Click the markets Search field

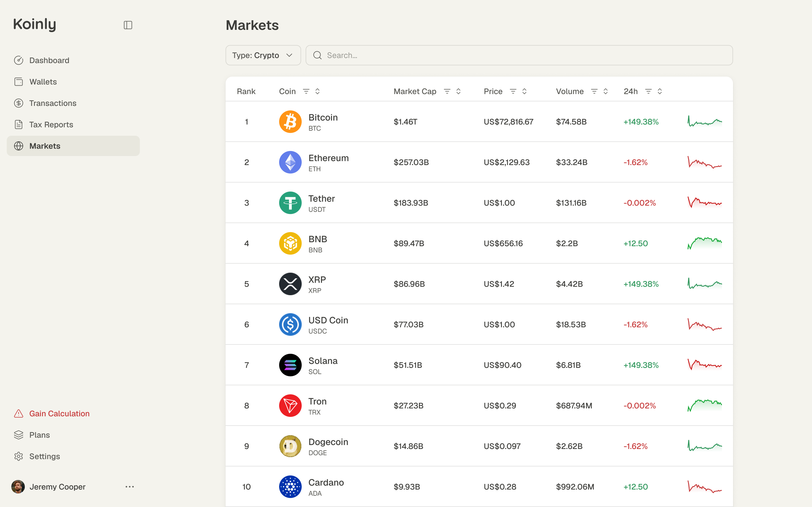tap(519, 55)
